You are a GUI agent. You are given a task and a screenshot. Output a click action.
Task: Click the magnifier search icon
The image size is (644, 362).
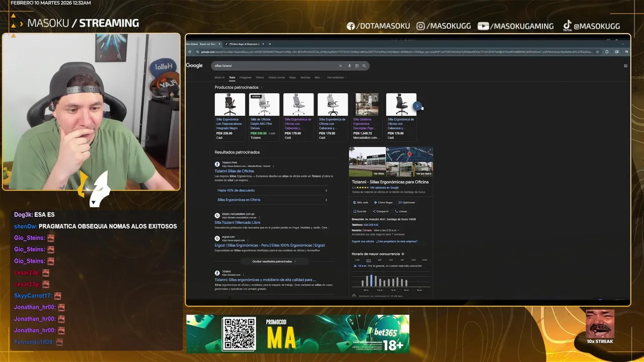pos(364,66)
